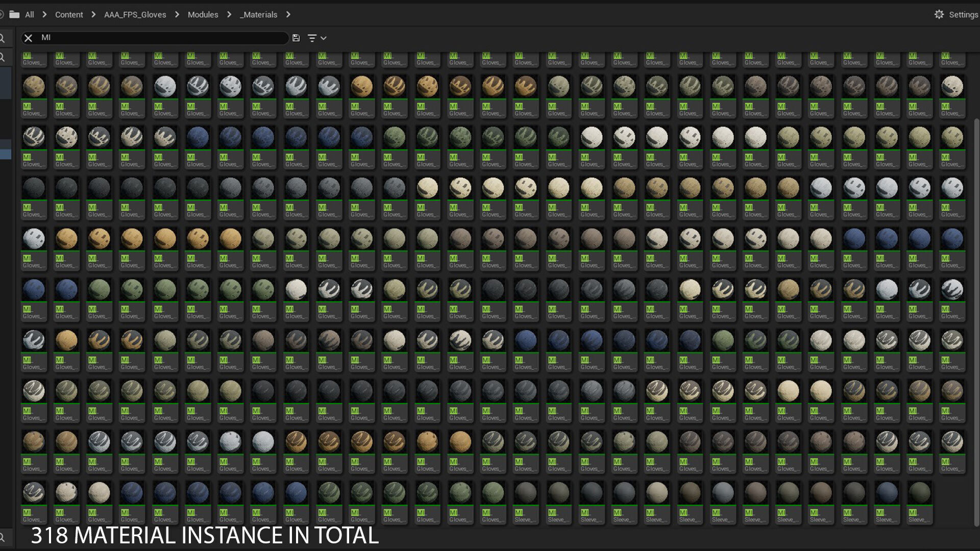Navigate to the Modules breadcrumb

click(x=203, y=15)
